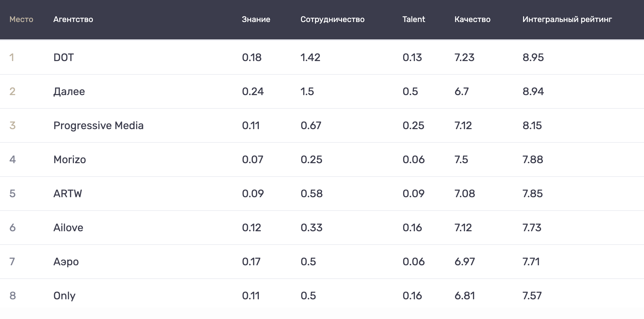Open the Аэро agency entry

coord(66,262)
